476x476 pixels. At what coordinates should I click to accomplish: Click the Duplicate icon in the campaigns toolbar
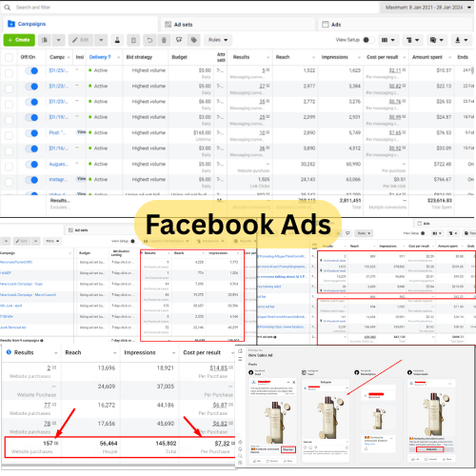point(45,40)
